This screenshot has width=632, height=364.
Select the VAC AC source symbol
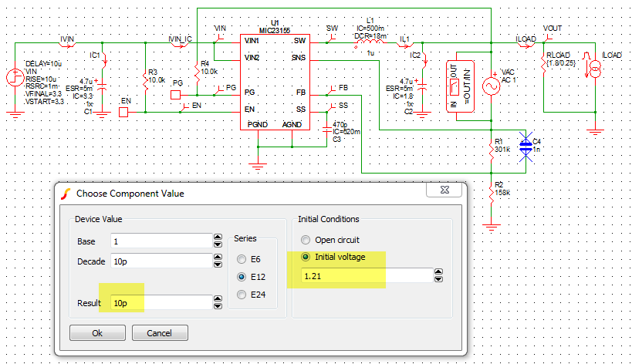click(x=492, y=86)
